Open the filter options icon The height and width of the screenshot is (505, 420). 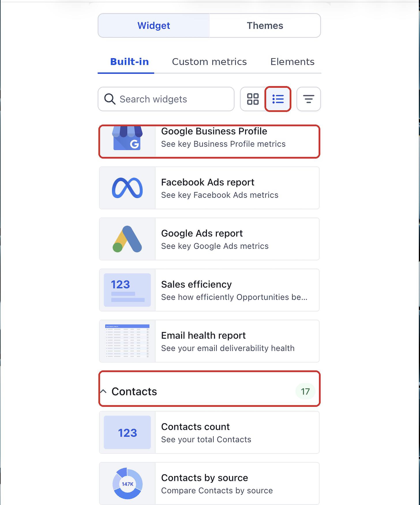pyautogui.click(x=309, y=99)
